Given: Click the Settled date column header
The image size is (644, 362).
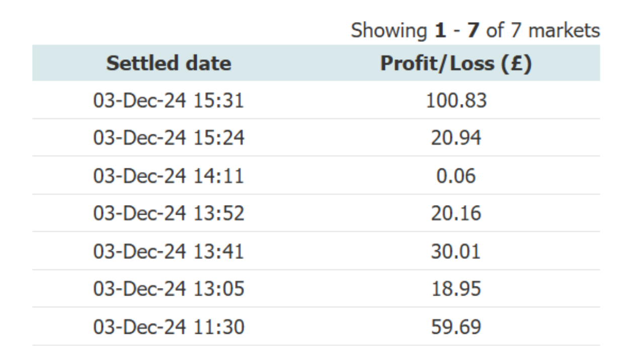Looking at the screenshot, I should click(x=169, y=63).
